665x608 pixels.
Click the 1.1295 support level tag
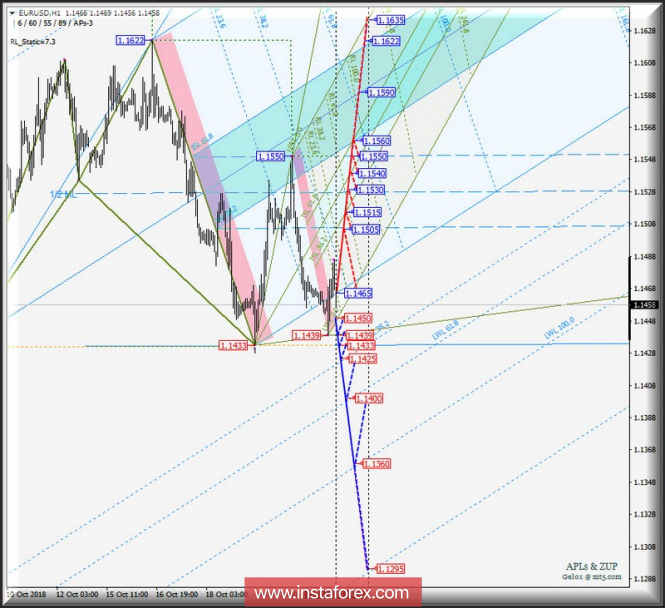391,569
